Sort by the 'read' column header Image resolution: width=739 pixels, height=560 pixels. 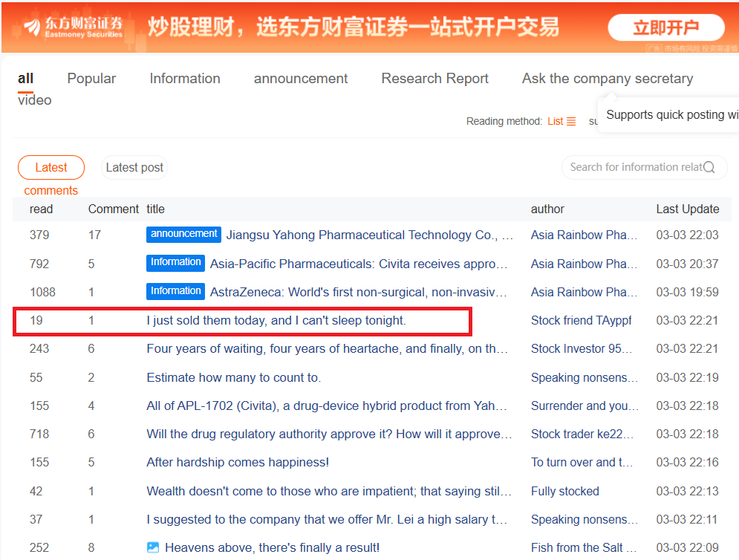[42, 209]
